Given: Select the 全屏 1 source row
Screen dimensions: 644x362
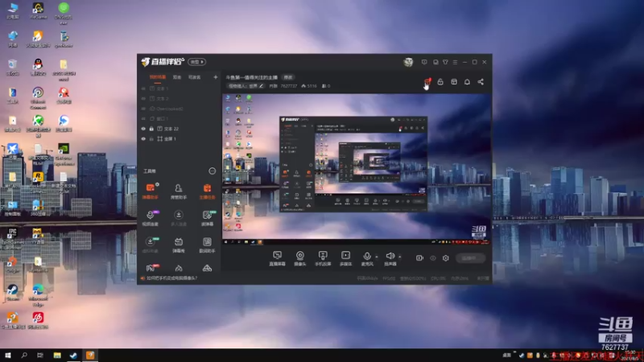Looking at the screenshot, I should (180, 138).
